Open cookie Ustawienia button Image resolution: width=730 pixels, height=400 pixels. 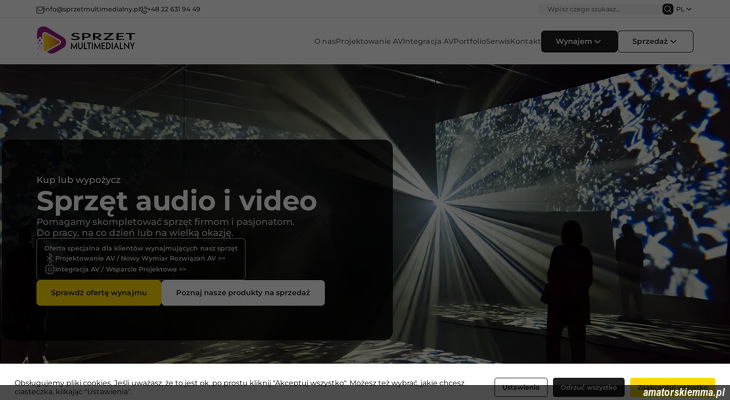click(x=520, y=387)
